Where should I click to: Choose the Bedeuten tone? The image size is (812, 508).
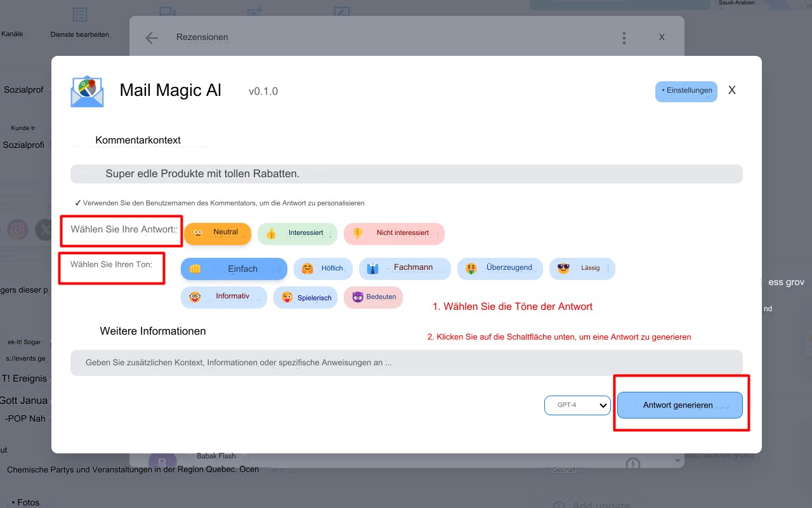click(373, 298)
